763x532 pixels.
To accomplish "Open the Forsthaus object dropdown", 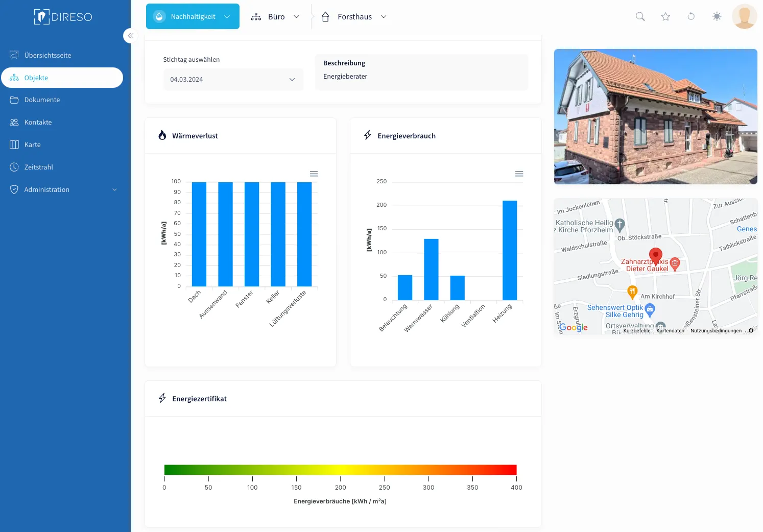I will point(354,16).
